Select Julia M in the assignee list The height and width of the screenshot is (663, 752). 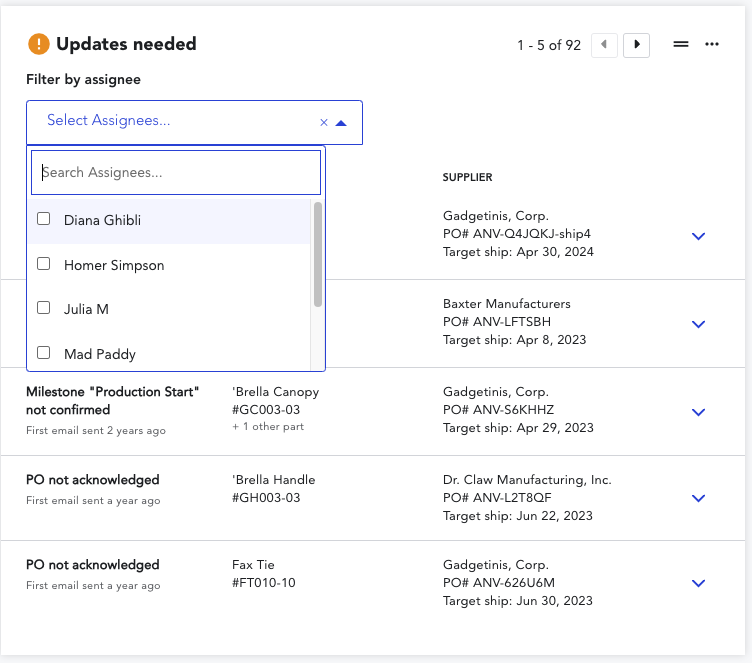pyautogui.click(x=169, y=309)
